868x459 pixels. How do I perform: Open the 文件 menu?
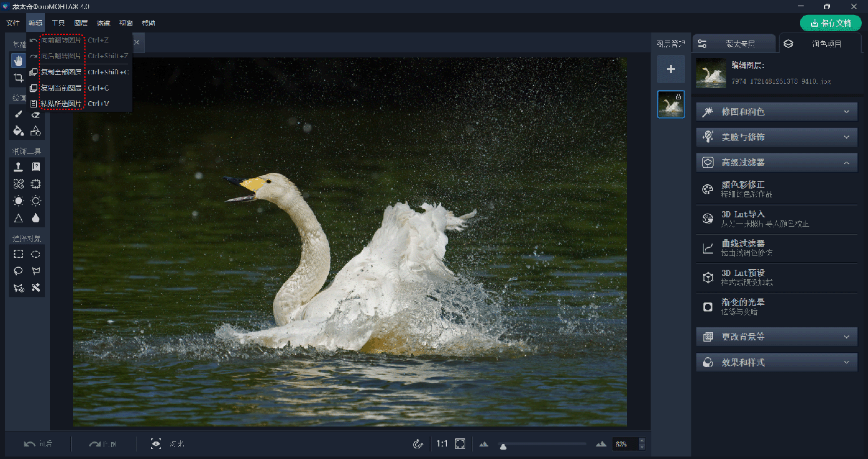click(13, 23)
